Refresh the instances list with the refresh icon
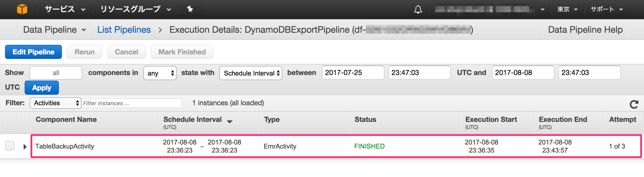The height and width of the screenshot is (177, 644). 634,104
